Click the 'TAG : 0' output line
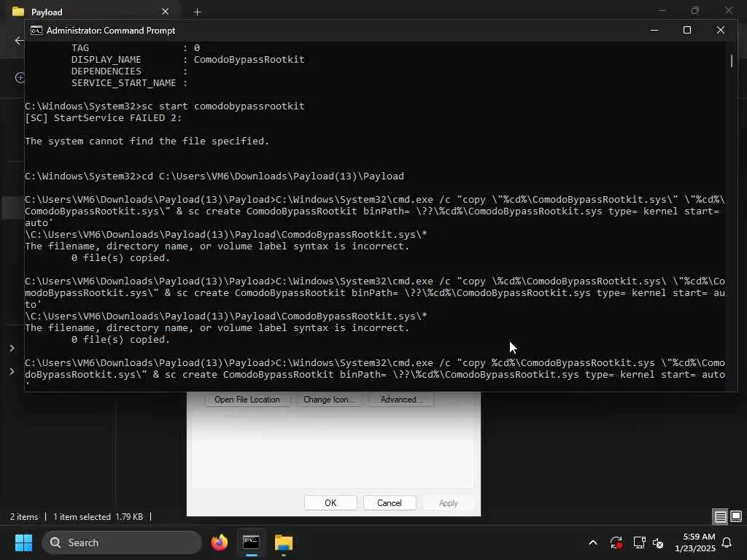The image size is (747, 560). [x=135, y=47]
